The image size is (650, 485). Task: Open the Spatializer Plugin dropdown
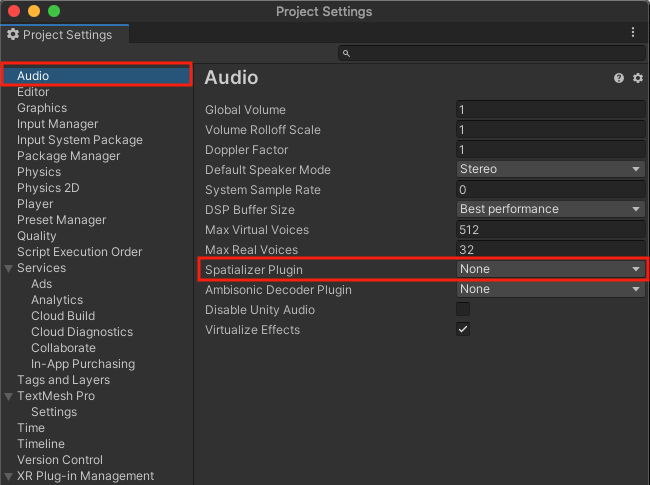(550, 269)
